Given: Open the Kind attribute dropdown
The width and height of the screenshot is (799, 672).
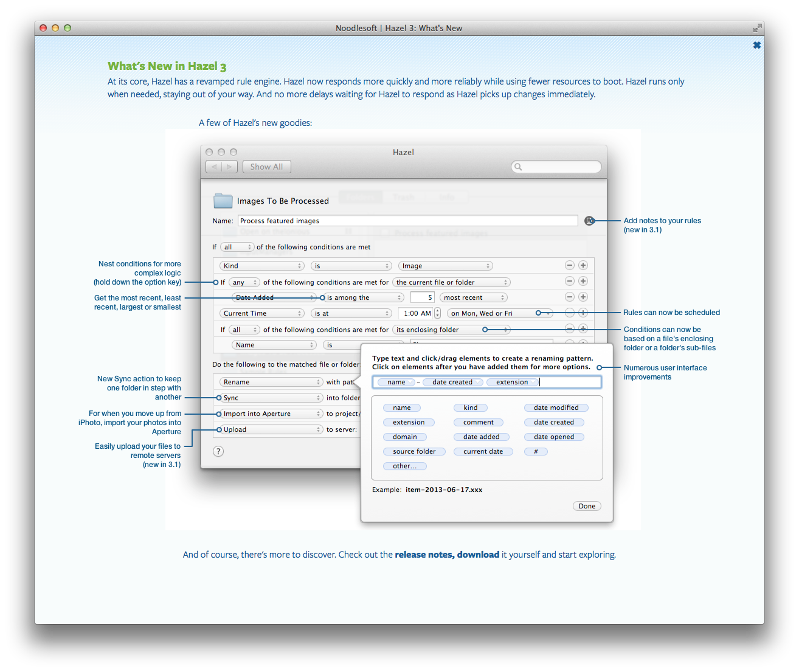Looking at the screenshot, I should (261, 266).
